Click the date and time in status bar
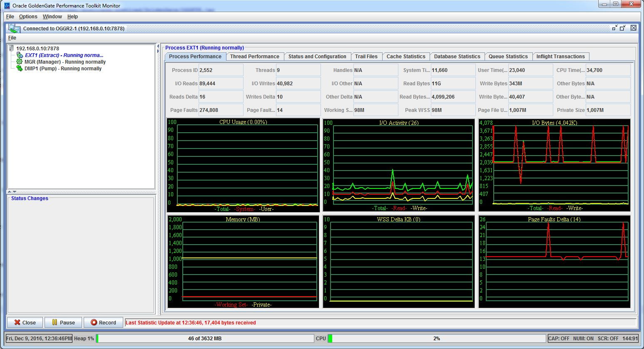 pos(39,339)
